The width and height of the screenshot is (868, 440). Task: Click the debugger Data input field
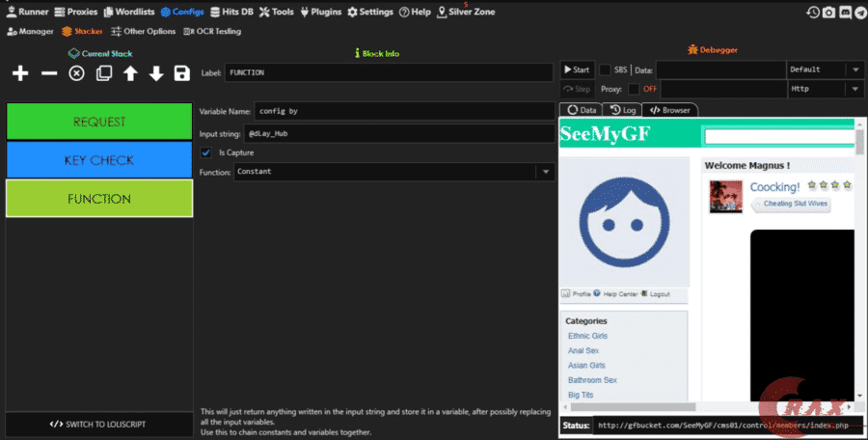tap(720, 69)
